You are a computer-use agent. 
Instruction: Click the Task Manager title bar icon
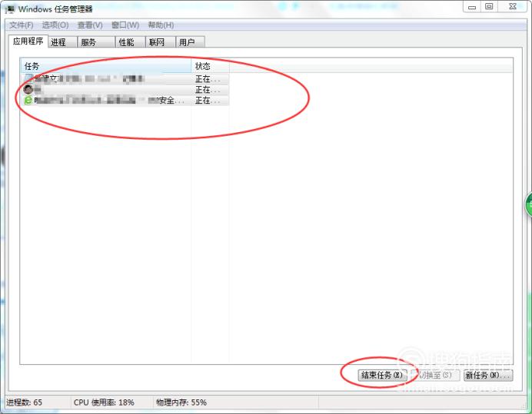tap(10, 8)
